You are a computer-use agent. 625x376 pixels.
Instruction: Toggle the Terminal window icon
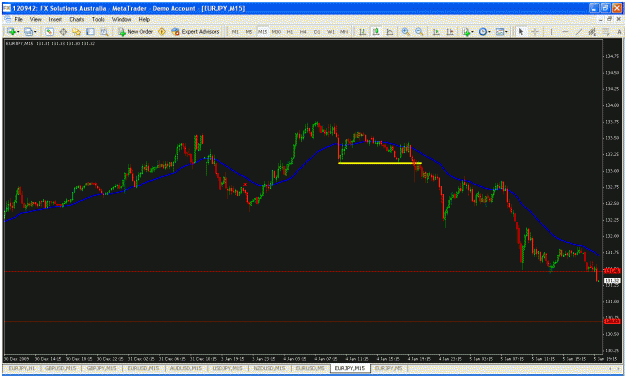(90, 32)
